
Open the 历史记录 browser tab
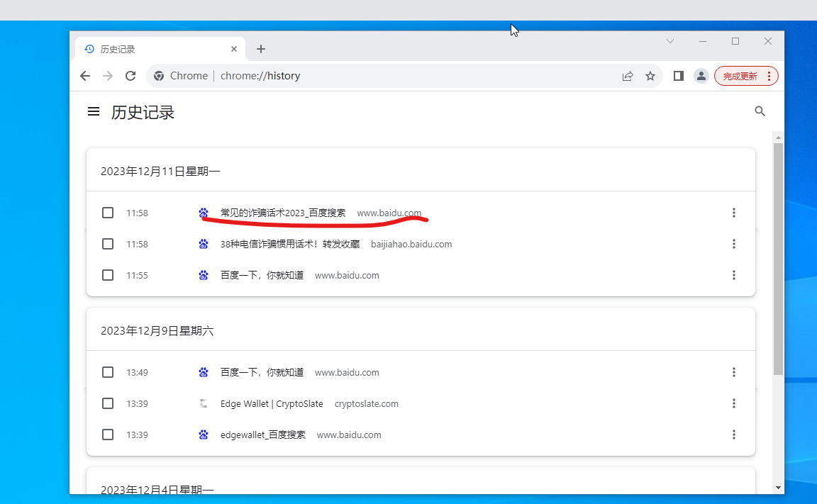[x=160, y=49]
